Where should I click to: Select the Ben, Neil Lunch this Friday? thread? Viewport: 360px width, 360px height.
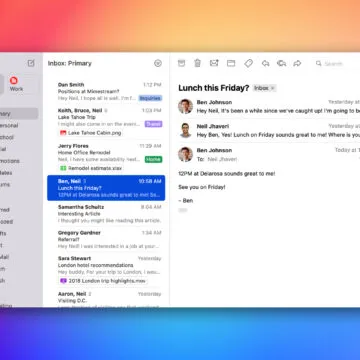[x=106, y=188]
